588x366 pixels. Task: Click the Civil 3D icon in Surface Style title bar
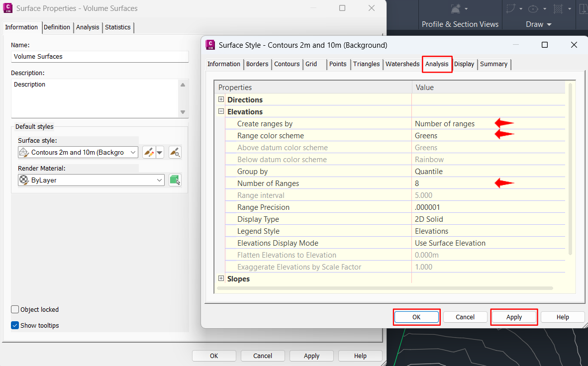[x=210, y=45]
